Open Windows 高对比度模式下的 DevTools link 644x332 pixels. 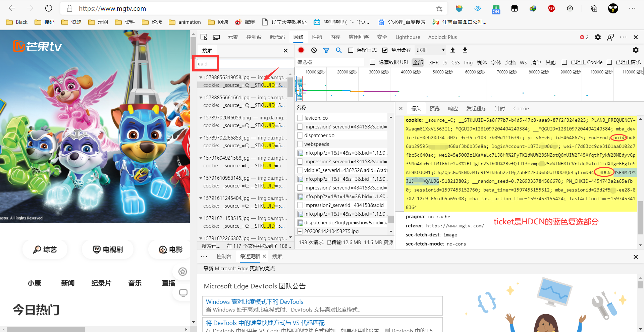[254, 302]
